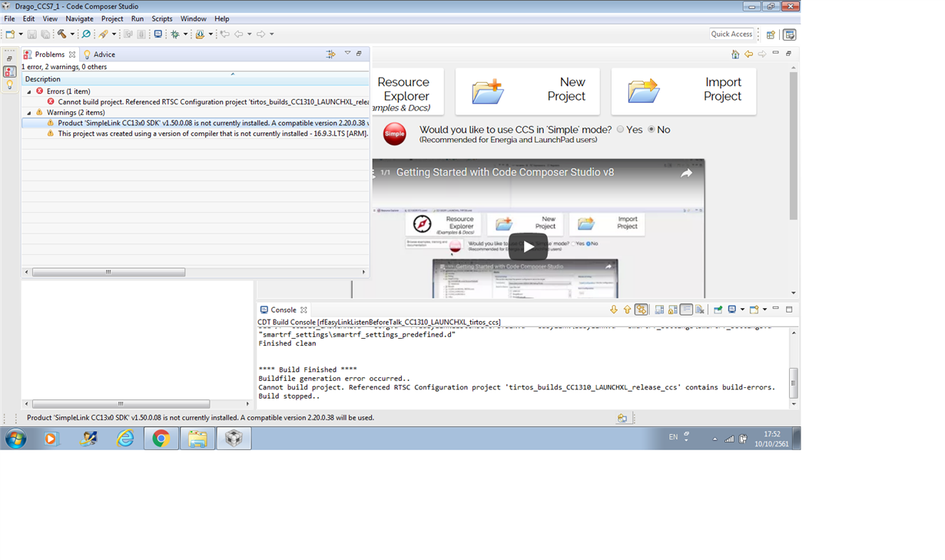
Task: Select the SimpleLink CC13x0 SDK warning row
Action: point(196,123)
